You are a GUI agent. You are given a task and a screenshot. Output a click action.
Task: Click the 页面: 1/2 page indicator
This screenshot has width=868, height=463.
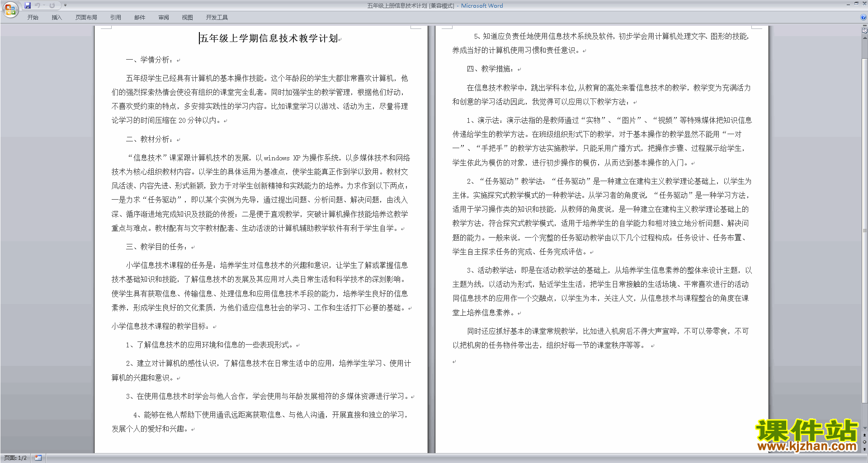pos(15,458)
